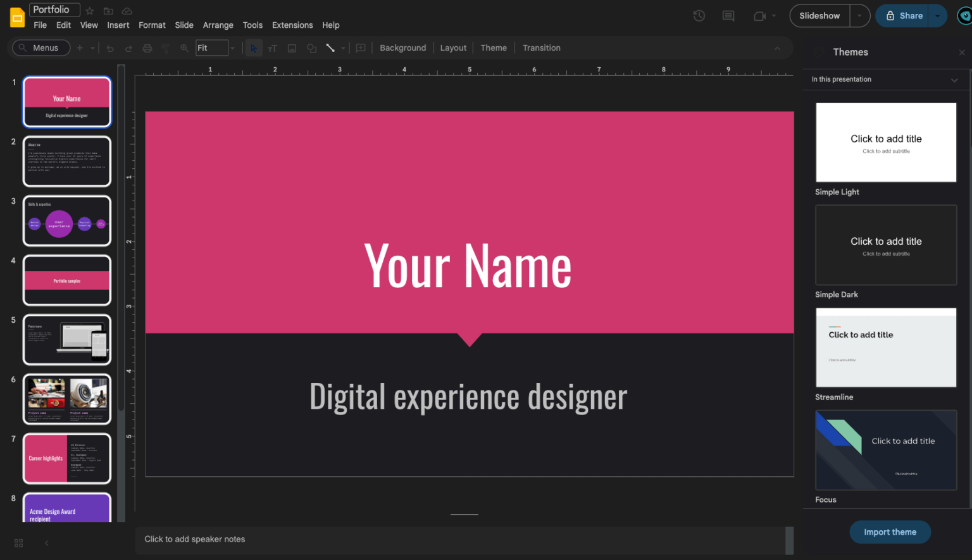Open the Zoom dropdown set to Fit
972x560 pixels.
(215, 47)
